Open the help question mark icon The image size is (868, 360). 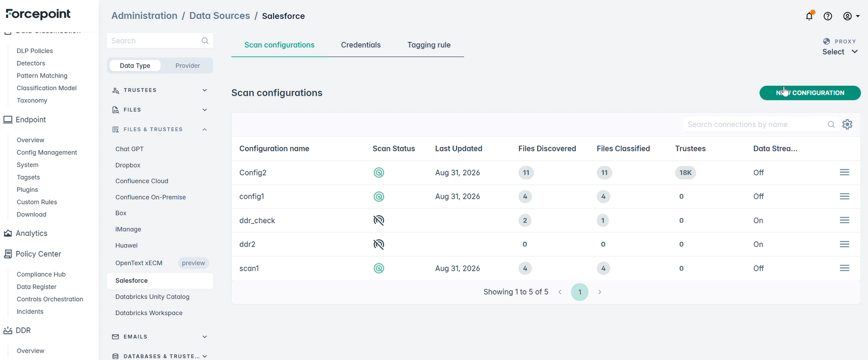pos(828,16)
